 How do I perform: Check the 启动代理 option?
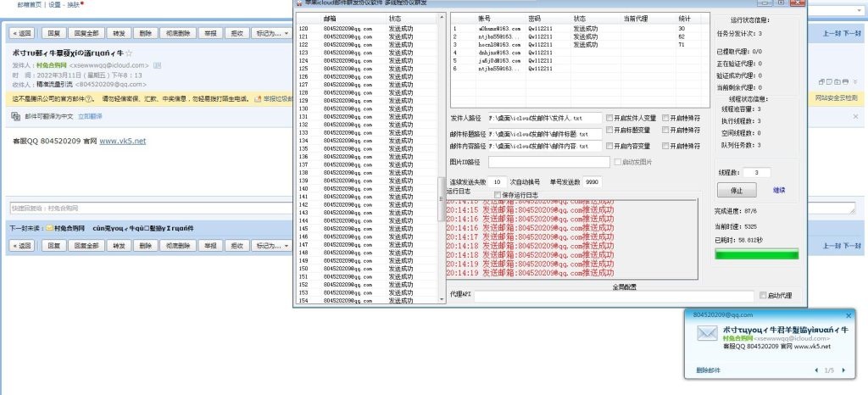(761, 296)
